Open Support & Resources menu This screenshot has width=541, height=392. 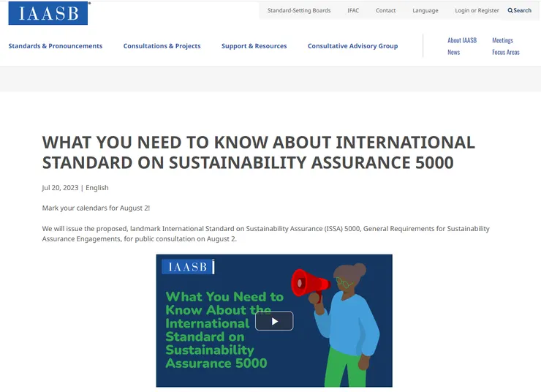(x=254, y=46)
